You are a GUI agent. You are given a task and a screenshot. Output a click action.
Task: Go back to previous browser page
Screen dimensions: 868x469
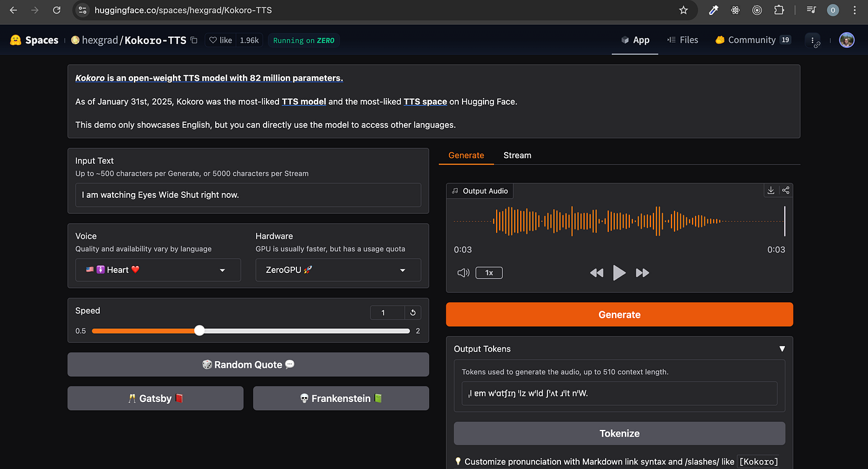13,10
